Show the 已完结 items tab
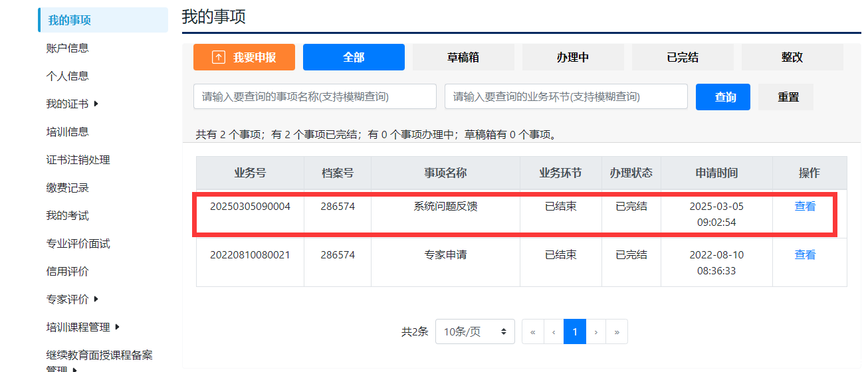The image size is (868, 372). pyautogui.click(x=683, y=57)
